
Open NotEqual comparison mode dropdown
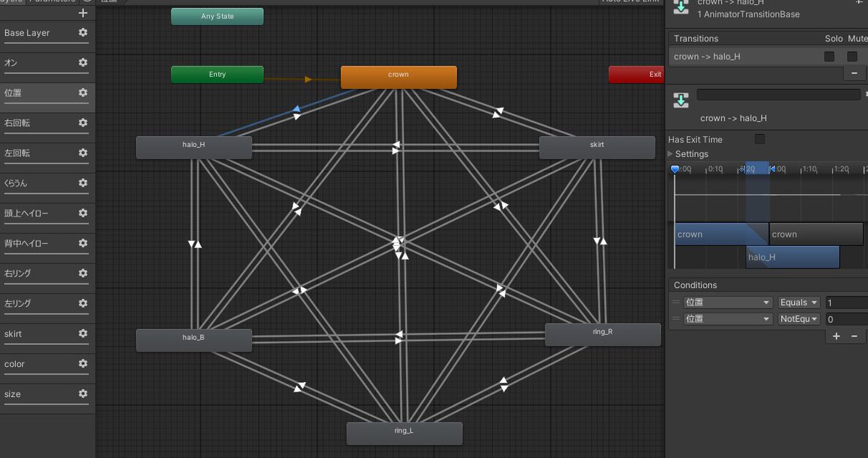799,318
